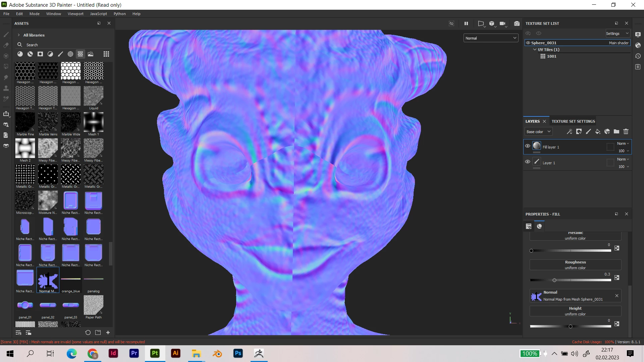644x362 pixels.
Task: Hide Fill layer 1 with eye icon
Action: click(x=528, y=146)
